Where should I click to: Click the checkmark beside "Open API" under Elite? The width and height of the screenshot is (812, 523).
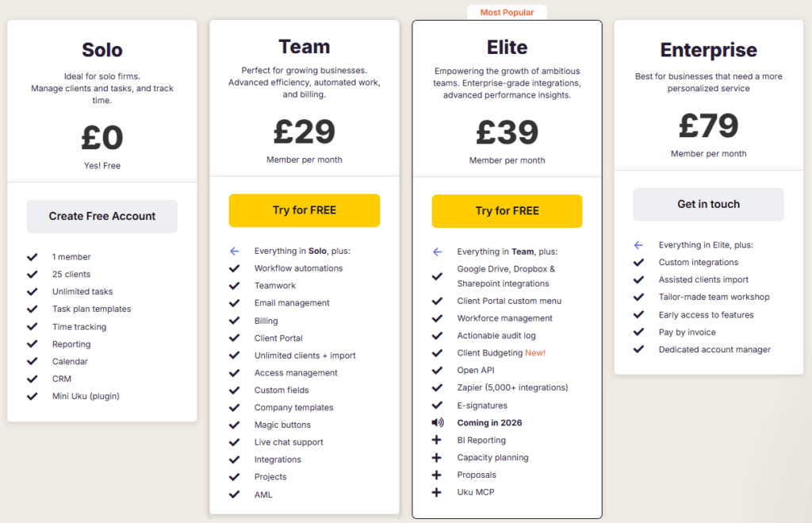pyautogui.click(x=437, y=370)
